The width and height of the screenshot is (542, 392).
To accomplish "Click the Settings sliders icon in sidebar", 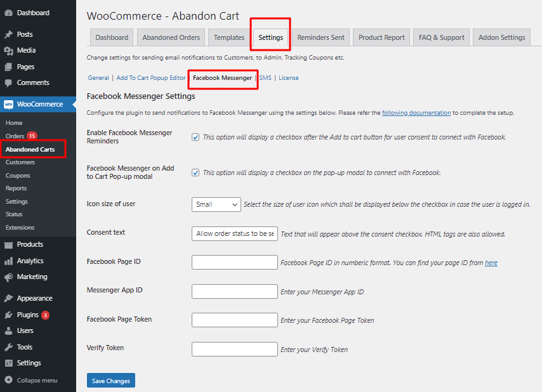I will (x=9, y=363).
